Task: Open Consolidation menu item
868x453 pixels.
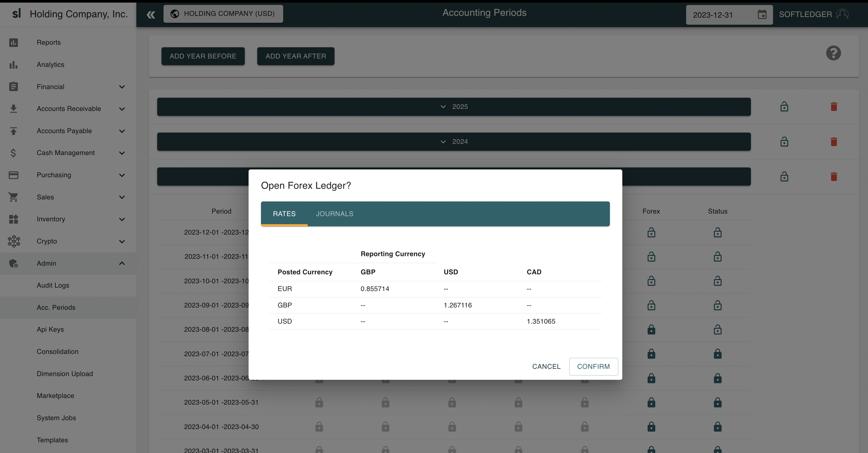Action: point(58,352)
